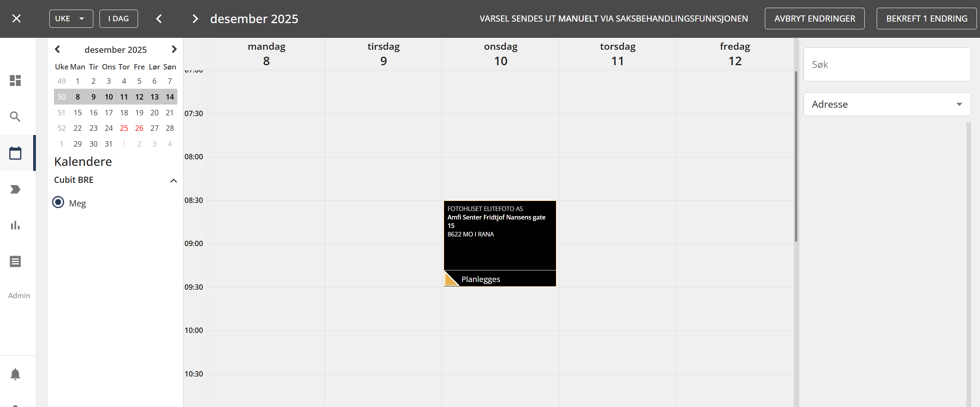Select December 14 in mini calendar
Viewport: 980px width, 407px height.
tap(170, 97)
